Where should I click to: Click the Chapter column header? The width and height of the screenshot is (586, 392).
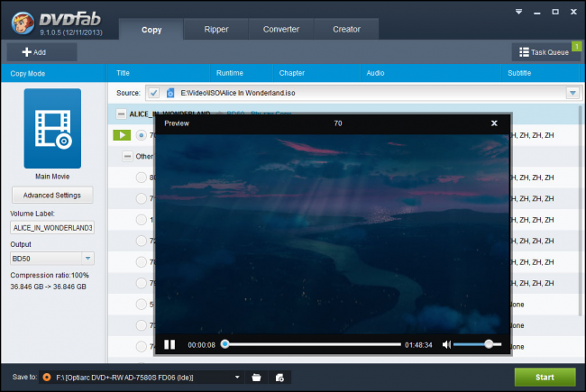292,73
